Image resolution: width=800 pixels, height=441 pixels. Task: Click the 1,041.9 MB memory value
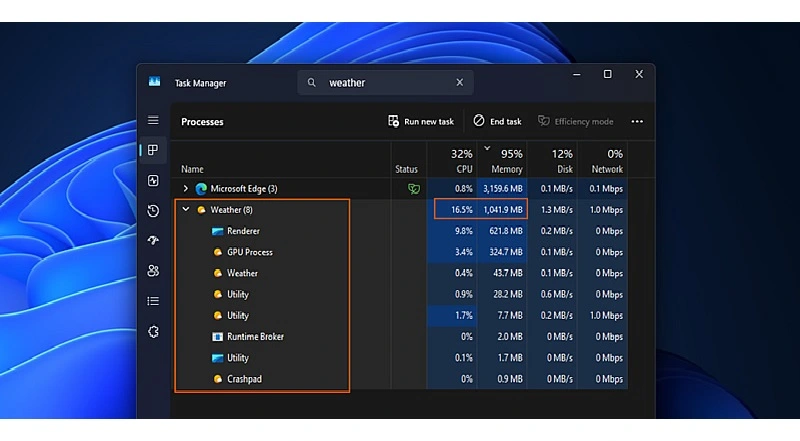(x=503, y=210)
